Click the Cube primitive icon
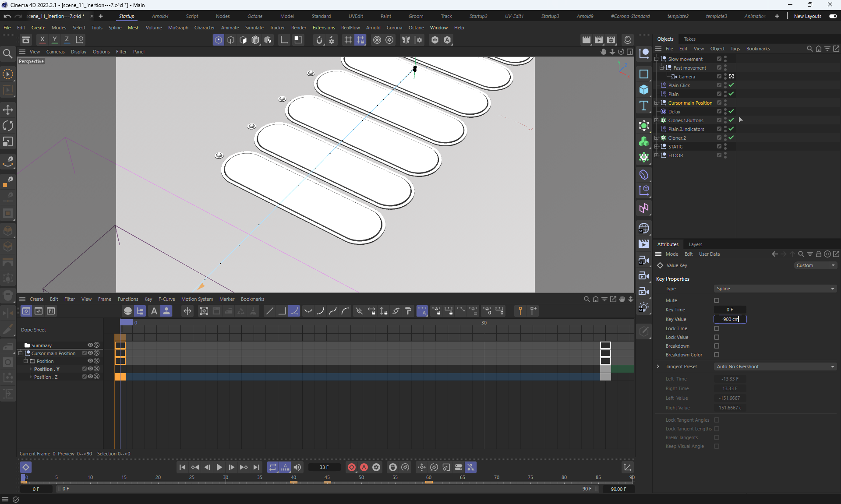Viewport: 841px width, 504px height. click(x=643, y=90)
